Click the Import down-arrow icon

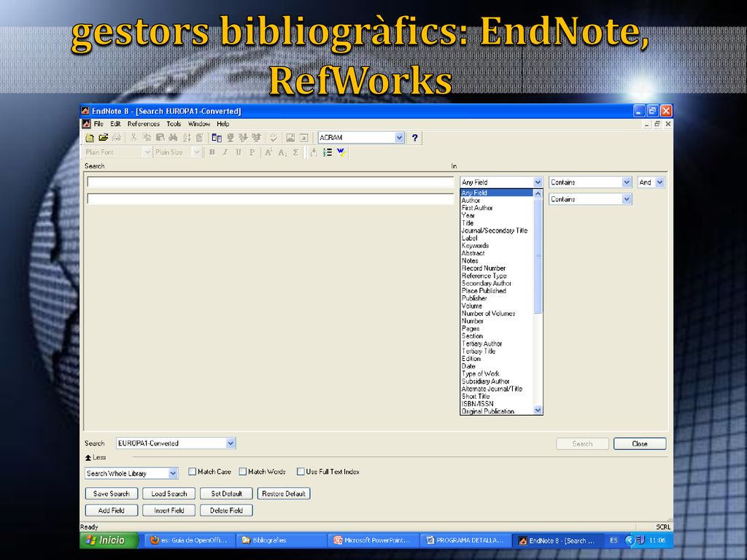(243, 138)
